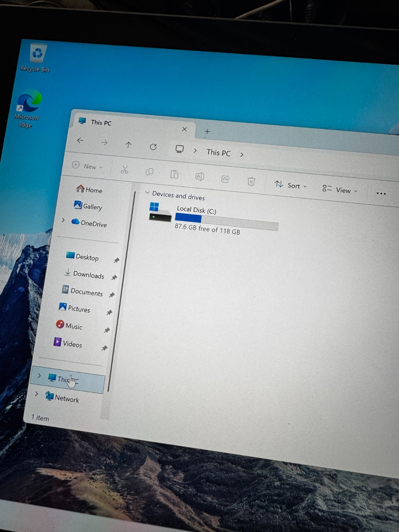Click the Local Disk (C:) label
The height and width of the screenshot is (532, 399).
tap(197, 210)
